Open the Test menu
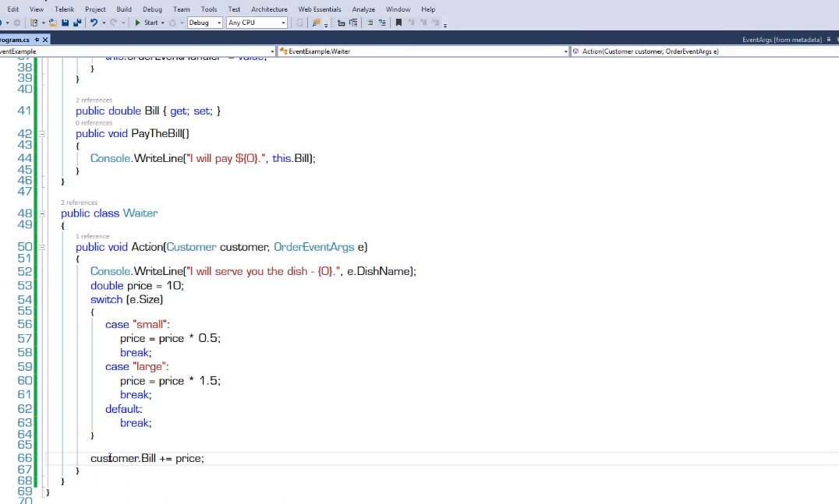 click(x=235, y=9)
